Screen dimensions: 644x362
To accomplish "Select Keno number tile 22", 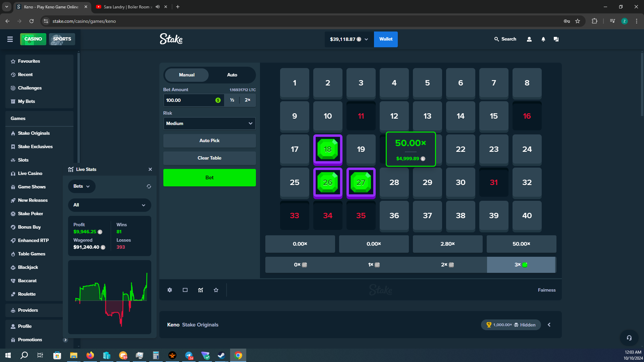I will pyautogui.click(x=461, y=149).
